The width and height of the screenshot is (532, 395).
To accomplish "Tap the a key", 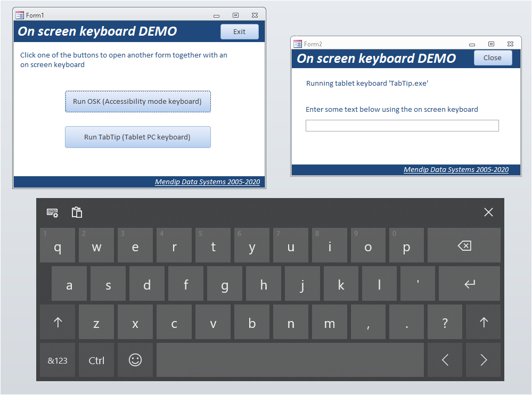I will click(69, 283).
